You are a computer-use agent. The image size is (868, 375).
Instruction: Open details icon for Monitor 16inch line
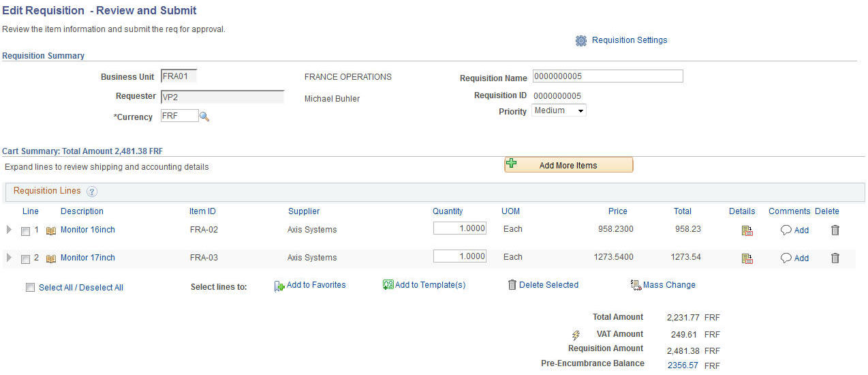747,230
